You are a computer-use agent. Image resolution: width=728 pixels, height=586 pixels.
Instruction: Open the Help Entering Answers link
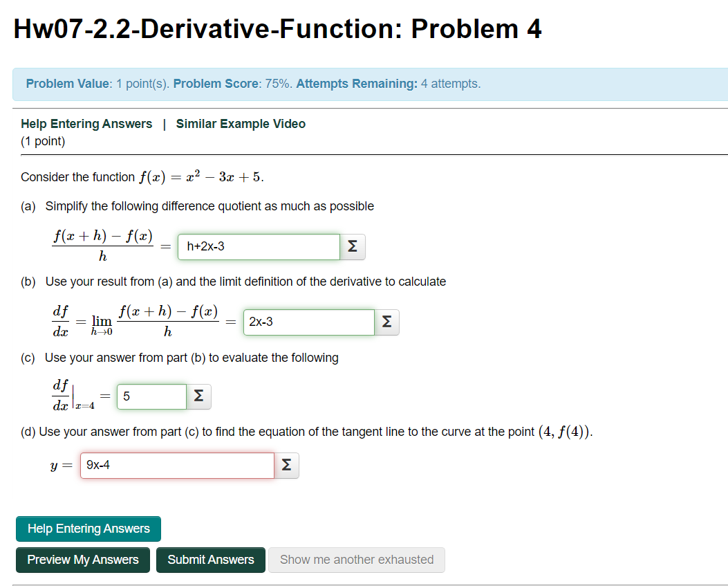86,123
